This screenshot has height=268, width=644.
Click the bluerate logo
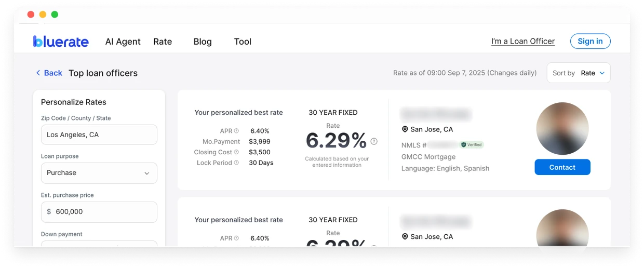coord(61,42)
